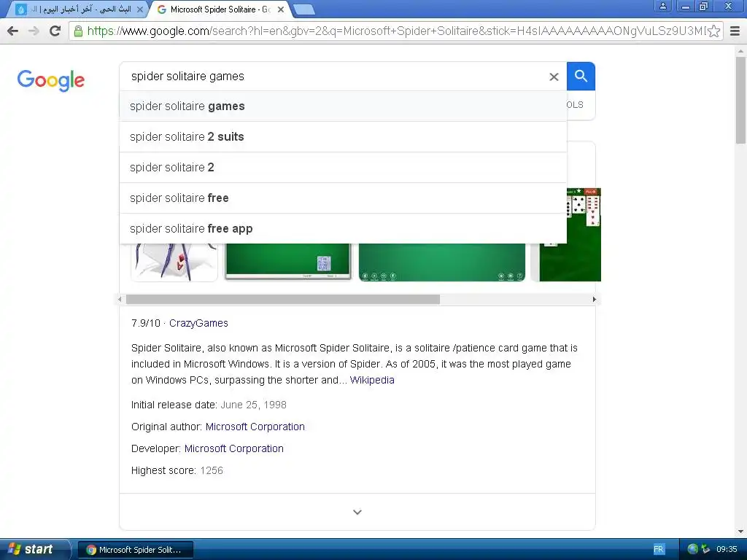Click the globe network tray icon
Image resolution: width=747 pixels, height=560 pixels.
pos(693,549)
